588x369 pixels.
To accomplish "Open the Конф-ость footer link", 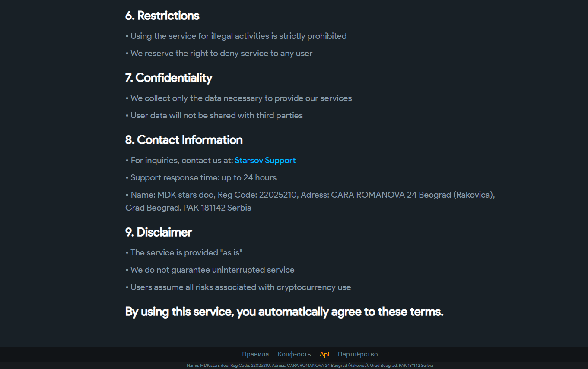I will point(294,354).
